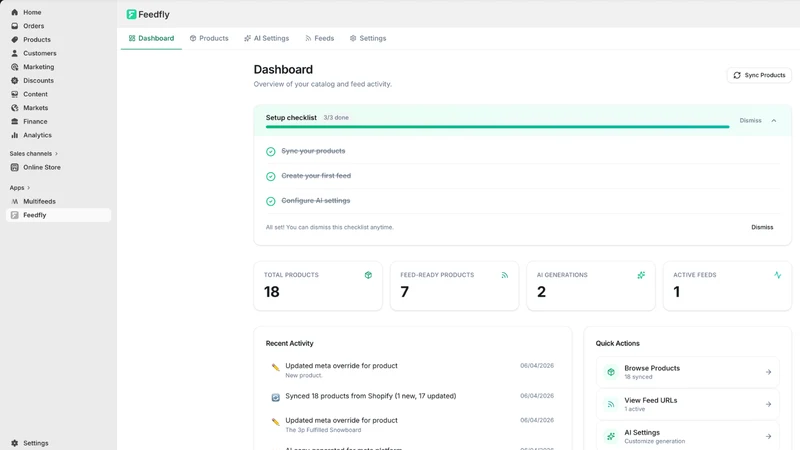Click the Analytics bar chart icon
The width and height of the screenshot is (800, 450).
[14, 135]
